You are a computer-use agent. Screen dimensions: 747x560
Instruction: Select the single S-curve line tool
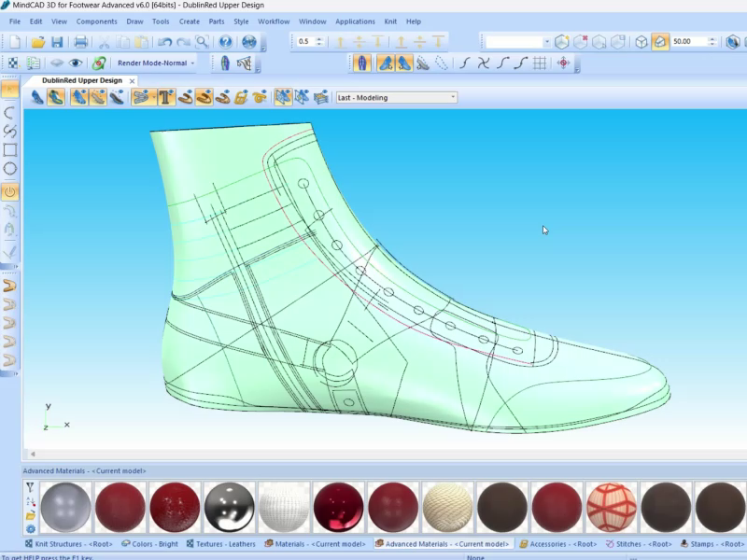(x=465, y=63)
